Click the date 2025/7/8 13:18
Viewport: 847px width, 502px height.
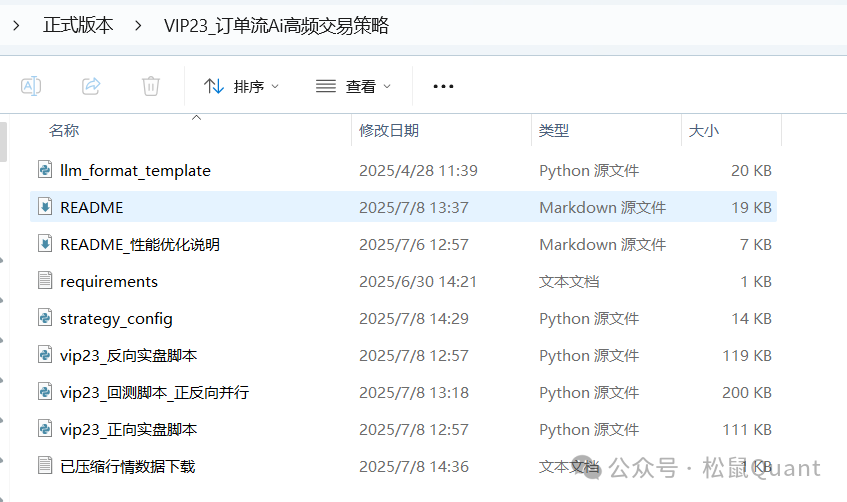414,393
